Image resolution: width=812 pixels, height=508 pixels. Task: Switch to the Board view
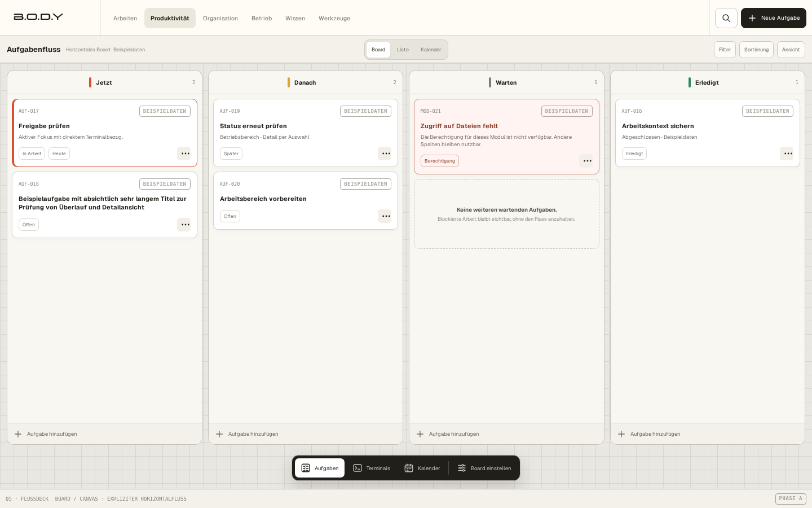378,50
